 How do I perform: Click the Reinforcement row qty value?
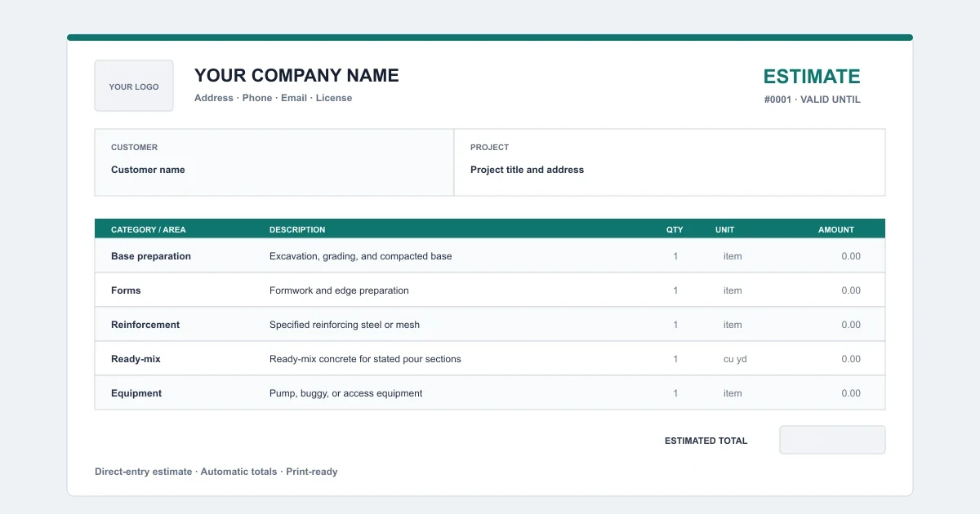(x=675, y=325)
